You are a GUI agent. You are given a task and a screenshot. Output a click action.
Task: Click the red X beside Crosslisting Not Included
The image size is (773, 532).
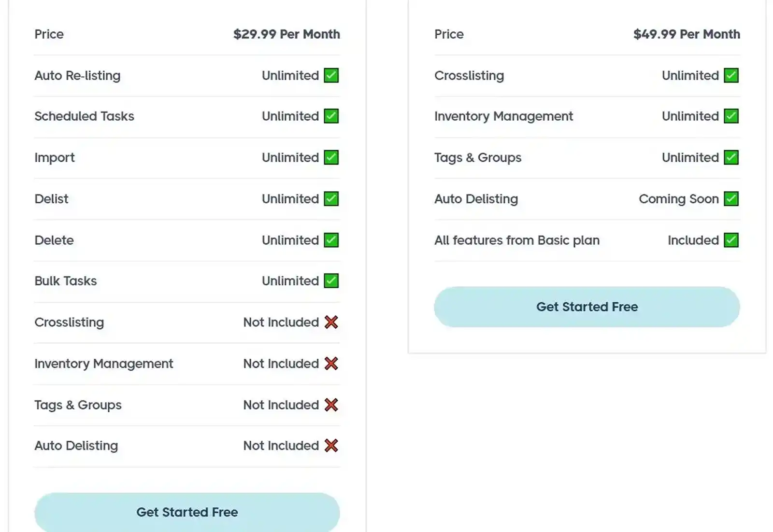(x=331, y=322)
